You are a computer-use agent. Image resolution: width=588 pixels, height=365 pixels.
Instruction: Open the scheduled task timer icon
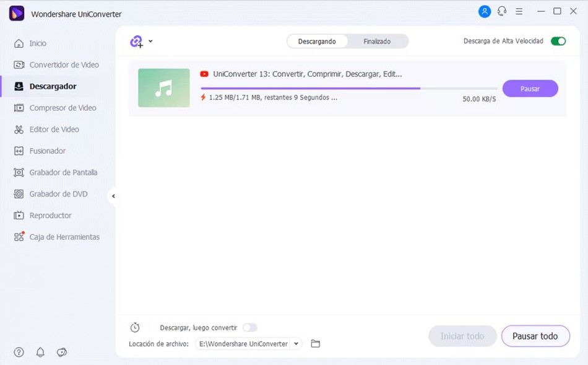[x=135, y=327]
